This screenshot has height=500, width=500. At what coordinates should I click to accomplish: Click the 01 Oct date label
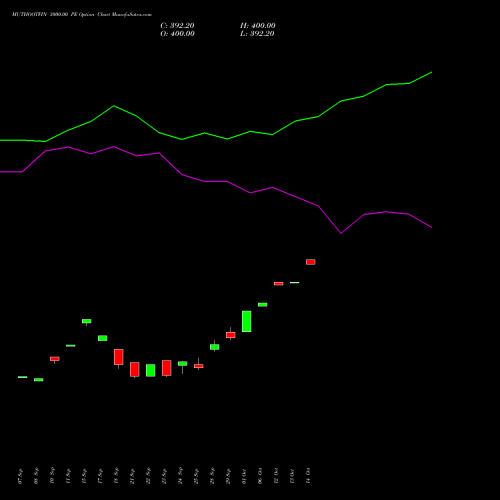click(245, 476)
